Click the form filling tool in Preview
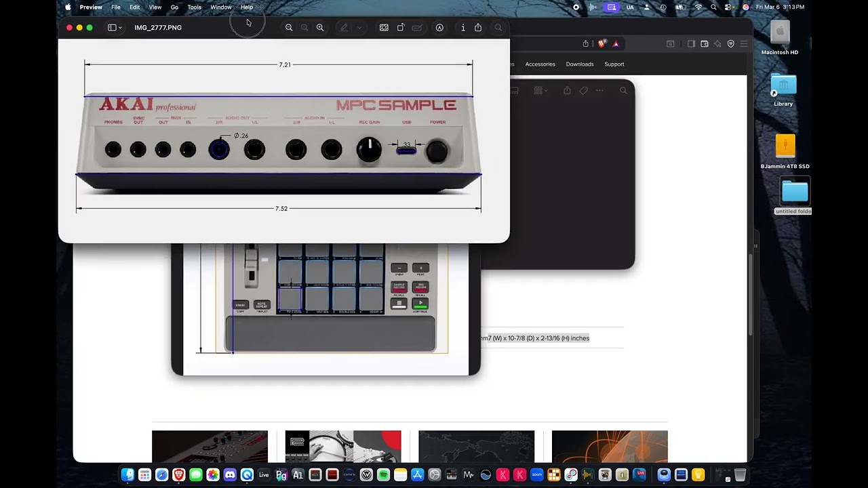 (417, 28)
